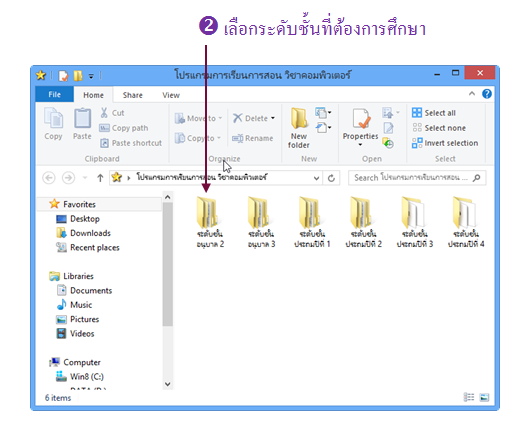527x426 pixels.
Task: Open the Share ribbon tab
Action: point(133,95)
